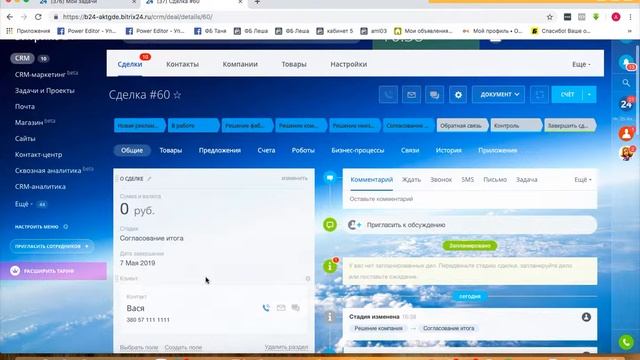Click the phone call icon in deal header

pos(388,95)
